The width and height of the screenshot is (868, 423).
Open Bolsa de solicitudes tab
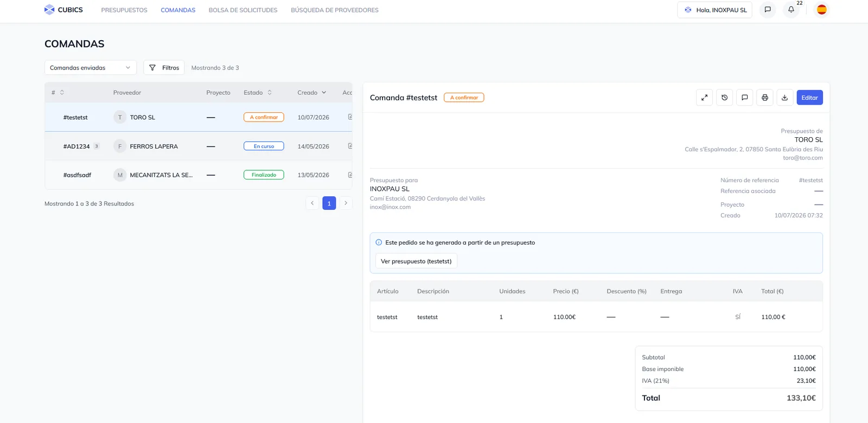click(x=243, y=10)
